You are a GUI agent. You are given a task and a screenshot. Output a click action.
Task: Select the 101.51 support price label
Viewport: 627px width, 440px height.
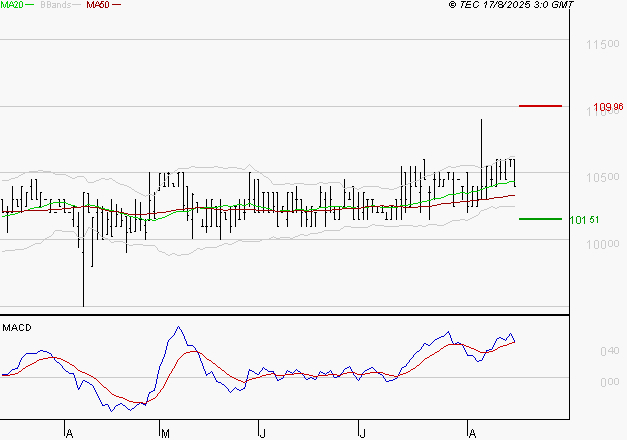pyautogui.click(x=584, y=220)
